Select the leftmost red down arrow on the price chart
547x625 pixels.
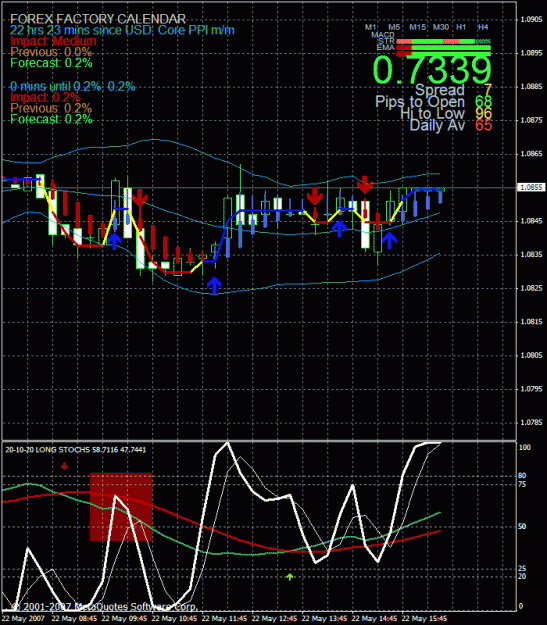[140, 198]
